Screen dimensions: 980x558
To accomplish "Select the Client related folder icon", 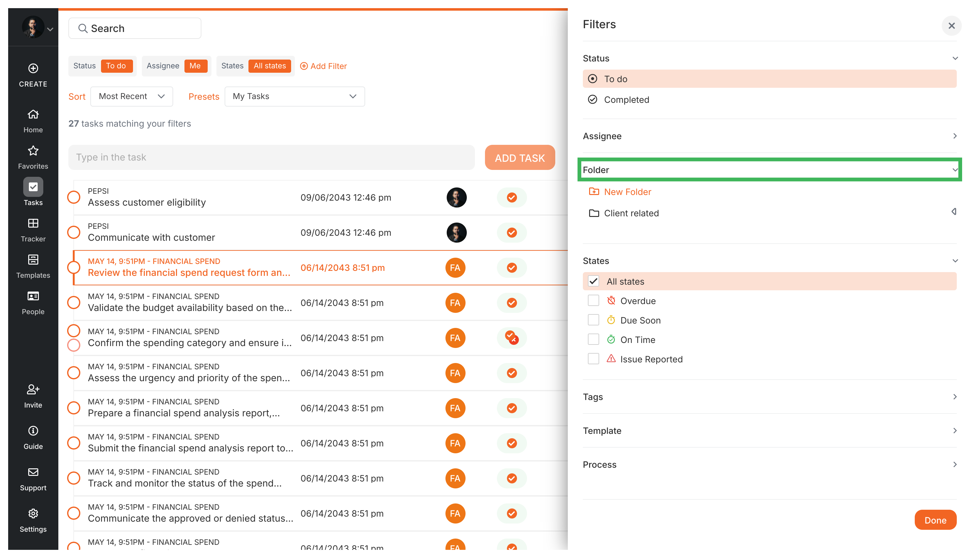I will click(594, 213).
